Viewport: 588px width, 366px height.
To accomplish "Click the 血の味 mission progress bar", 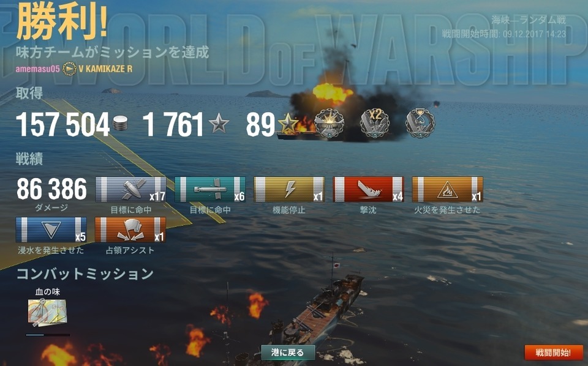I will click(48, 335).
